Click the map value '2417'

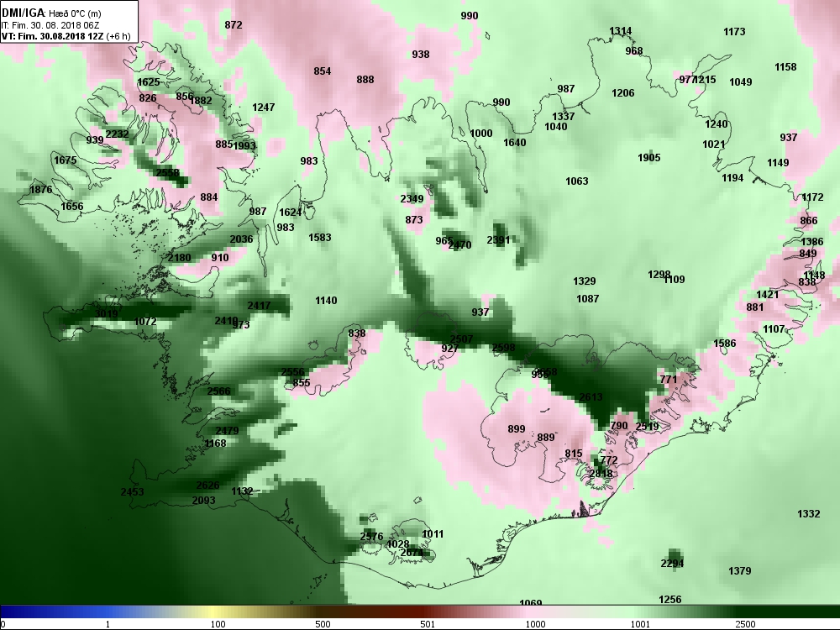coord(259,306)
